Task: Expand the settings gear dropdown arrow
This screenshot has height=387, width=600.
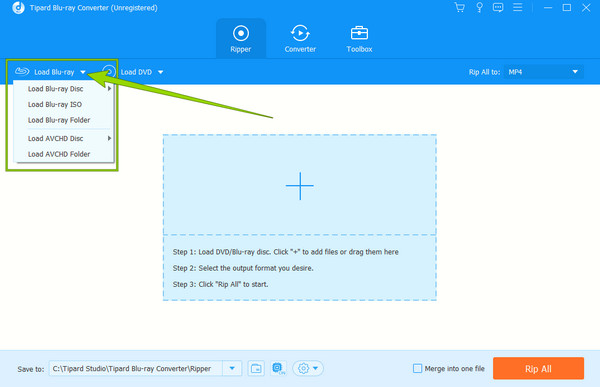Action: tap(316, 369)
